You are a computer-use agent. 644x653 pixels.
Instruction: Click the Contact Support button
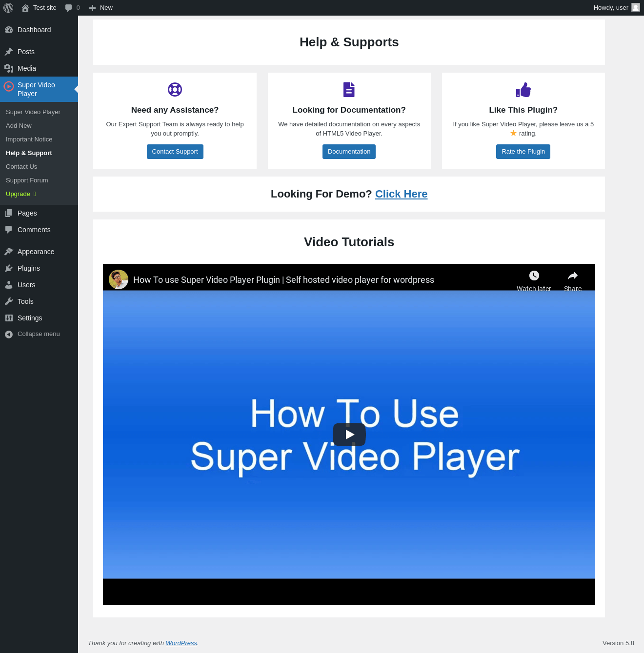(x=175, y=152)
